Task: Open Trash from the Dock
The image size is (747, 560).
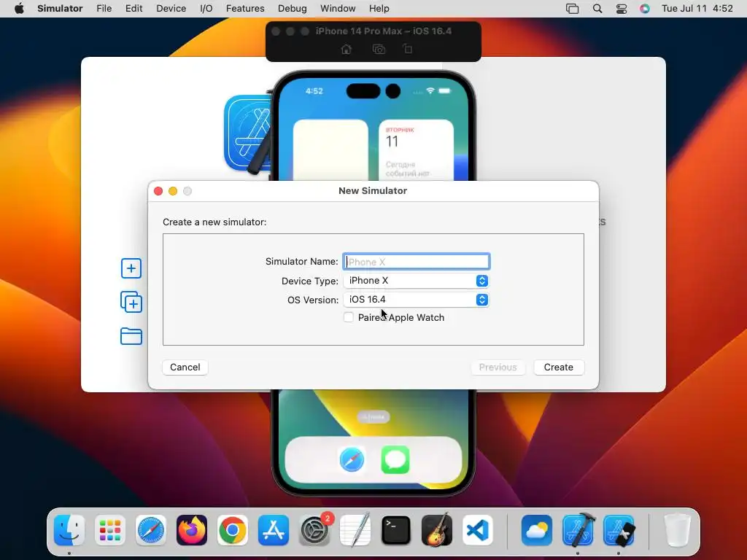Action: tap(677, 530)
